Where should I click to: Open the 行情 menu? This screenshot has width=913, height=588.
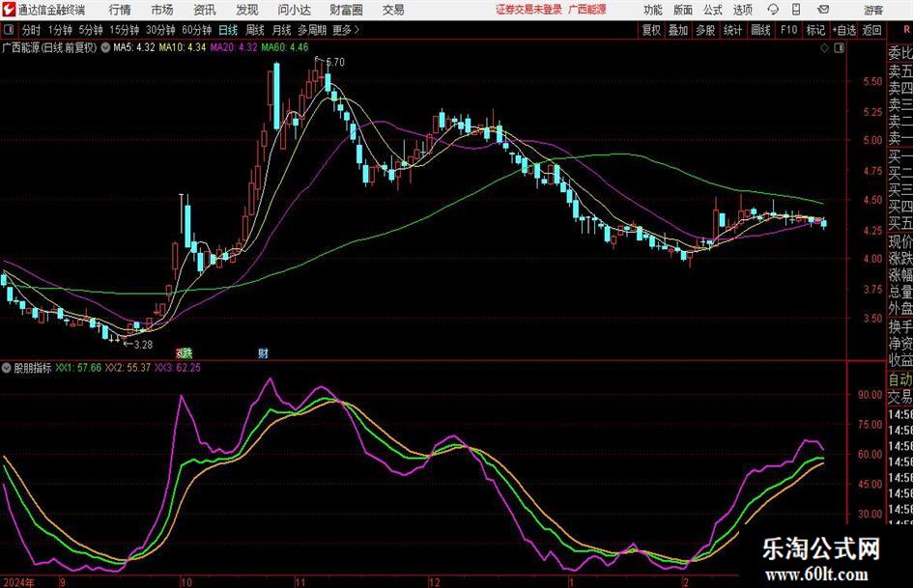pos(120,10)
